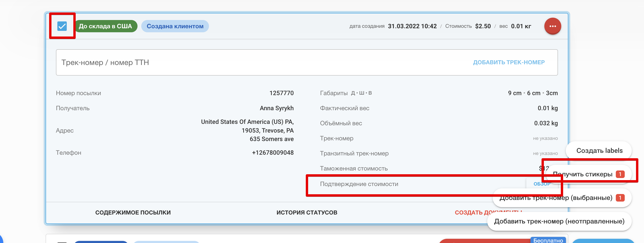
Task: Click phone number +12678009048
Action: coord(273,153)
